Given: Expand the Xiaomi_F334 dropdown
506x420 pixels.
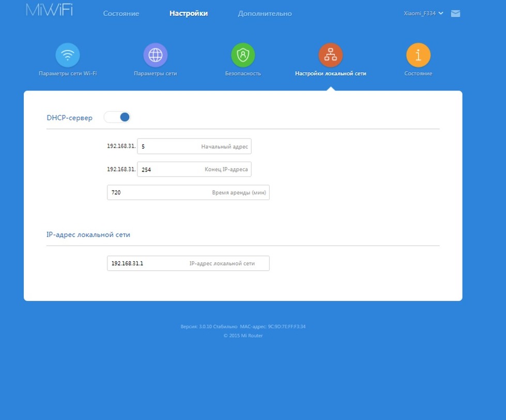Looking at the screenshot, I should [x=423, y=13].
